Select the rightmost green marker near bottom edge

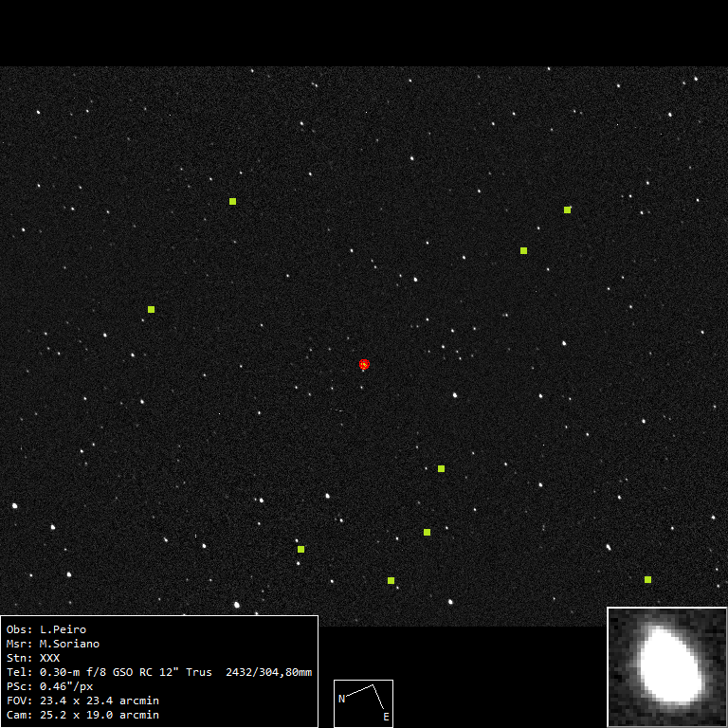(647, 579)
